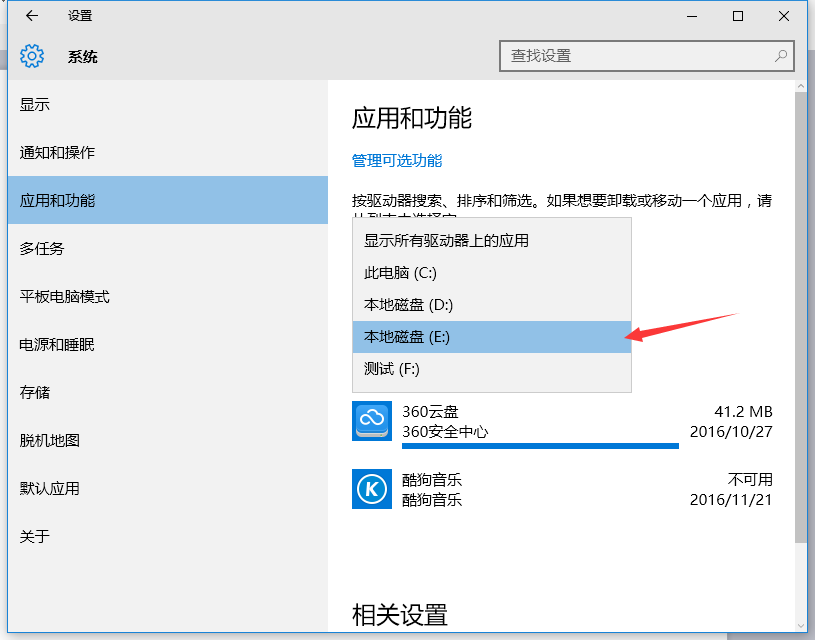Choose 本地磁盘 (D:) drive option
815x640 pixels.
pyautogui.click(x=492, y=305)
